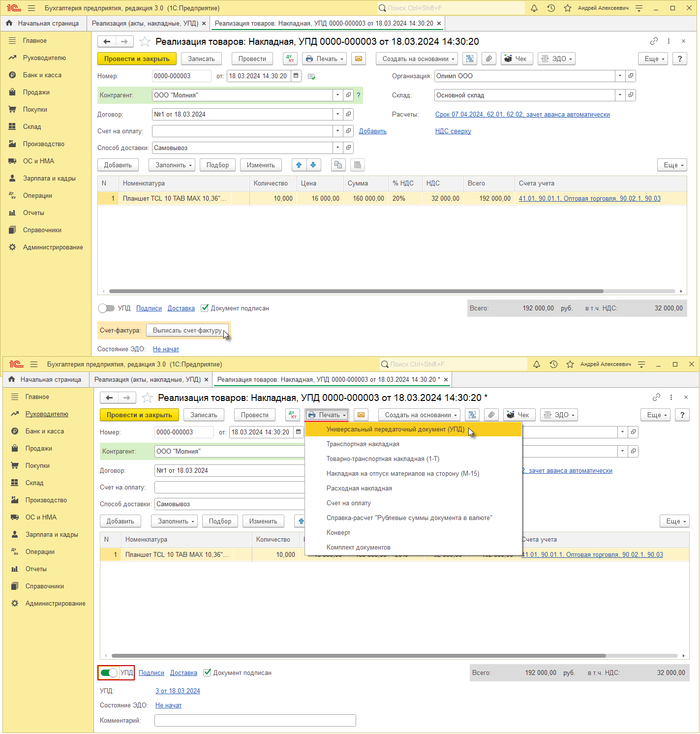
Task: Toggle УПД switch off in bottom window
Action: pyautogui.click(x=109, y=673)
